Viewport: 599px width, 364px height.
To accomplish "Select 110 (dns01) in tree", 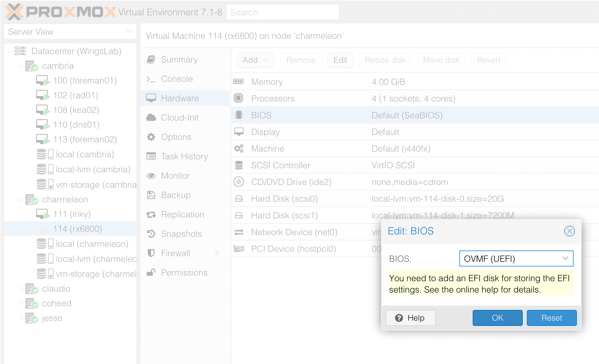I will [x=70, y=125].
